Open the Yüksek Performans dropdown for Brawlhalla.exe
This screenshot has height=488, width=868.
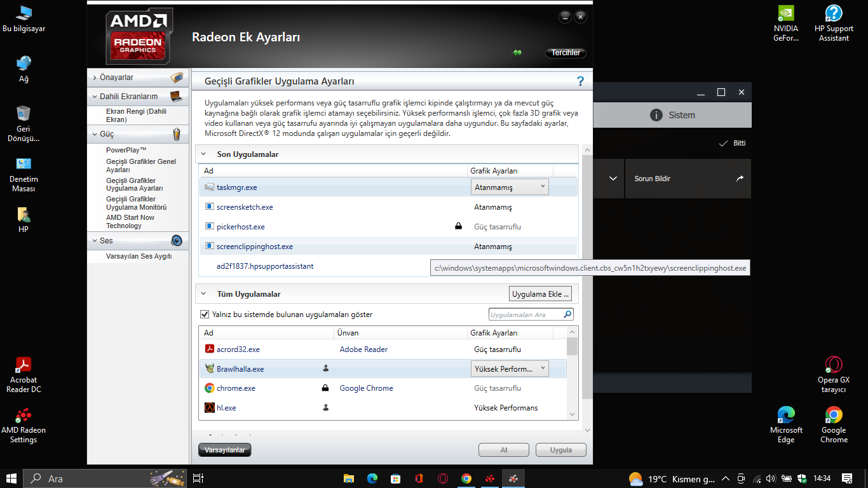[x=510, y=369]
